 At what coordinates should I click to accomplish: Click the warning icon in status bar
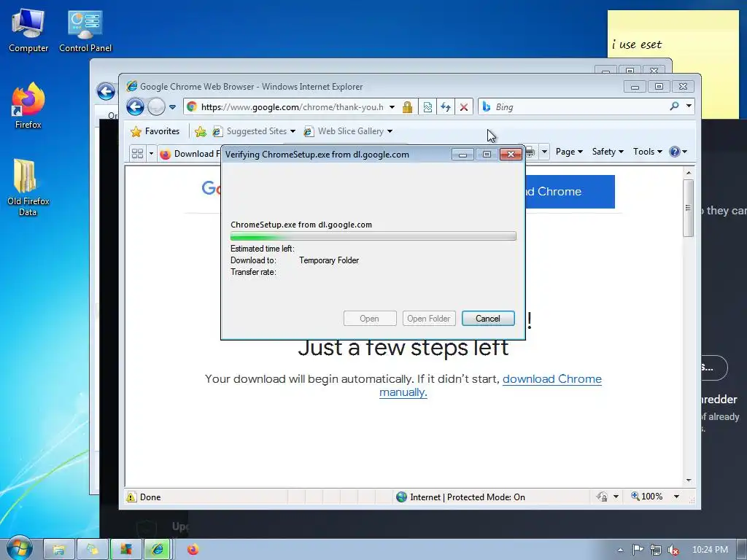click(131, 497)
